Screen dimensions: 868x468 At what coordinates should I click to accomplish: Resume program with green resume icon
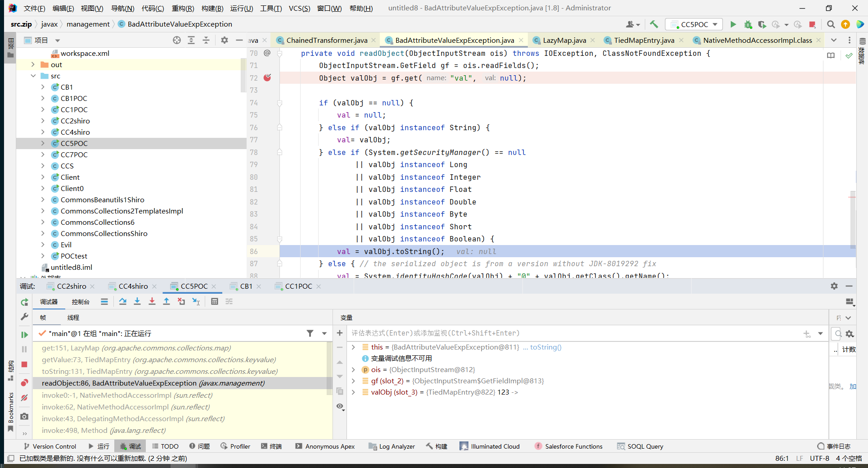point(24,335)
